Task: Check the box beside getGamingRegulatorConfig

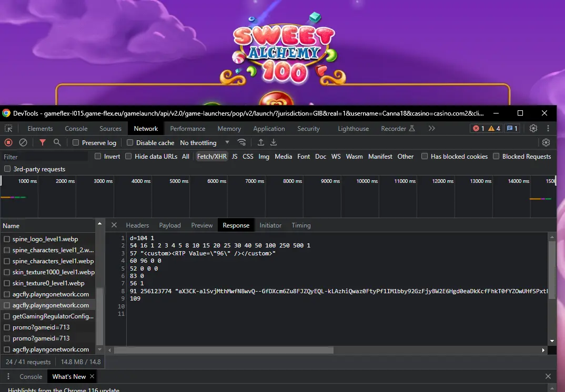Action: tap(6, 316)
